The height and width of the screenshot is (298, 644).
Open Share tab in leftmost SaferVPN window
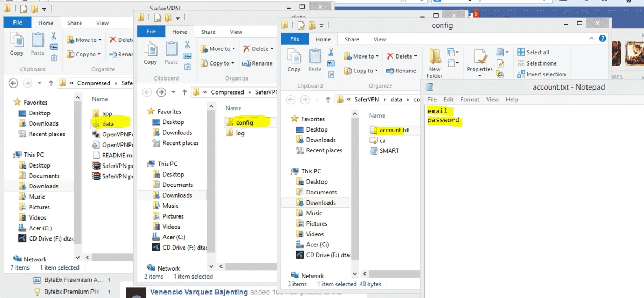click(x=74, y=23)
